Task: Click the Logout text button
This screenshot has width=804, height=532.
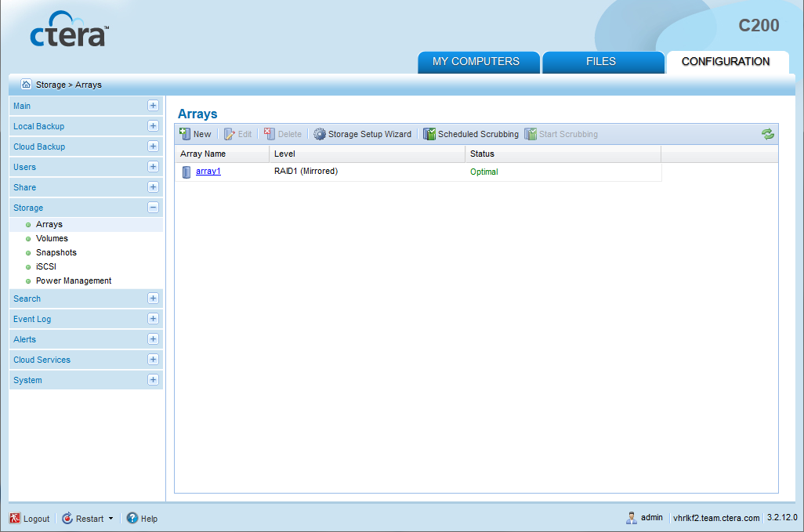Action: coord(36,519)
